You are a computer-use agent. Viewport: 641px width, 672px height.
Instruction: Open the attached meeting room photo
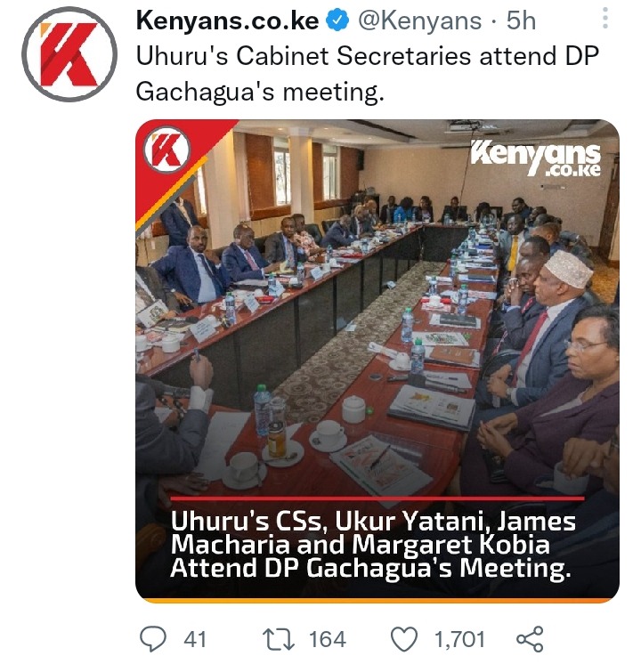pyautogui.click(x=377, y=360)
